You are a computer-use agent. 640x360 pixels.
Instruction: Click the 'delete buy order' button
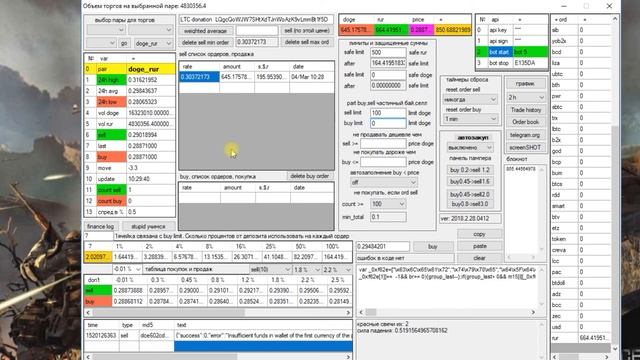pos(309,176)
